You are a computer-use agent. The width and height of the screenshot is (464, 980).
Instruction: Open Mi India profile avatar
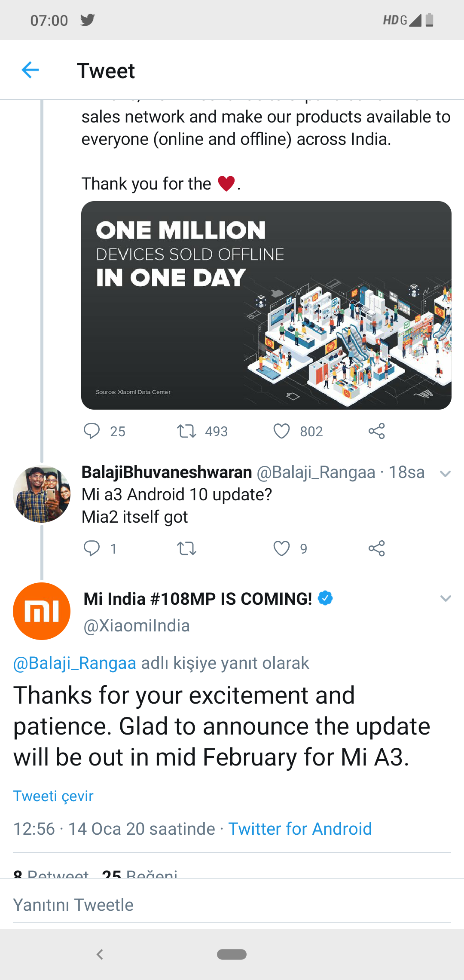click(x=42, y=611)
